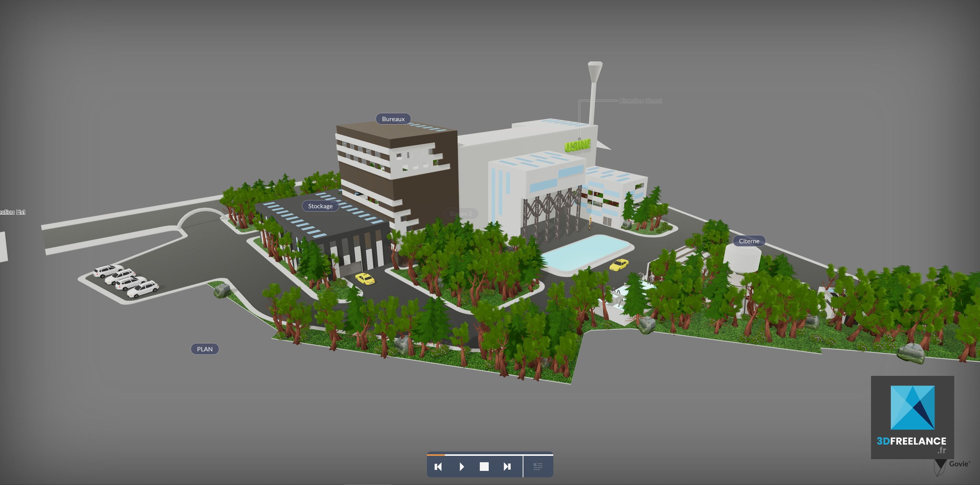Open the 3DFREELANCE.fr logo link
Image resolution: width=980 pixels, height=485 pixels.
coord(912,417)
